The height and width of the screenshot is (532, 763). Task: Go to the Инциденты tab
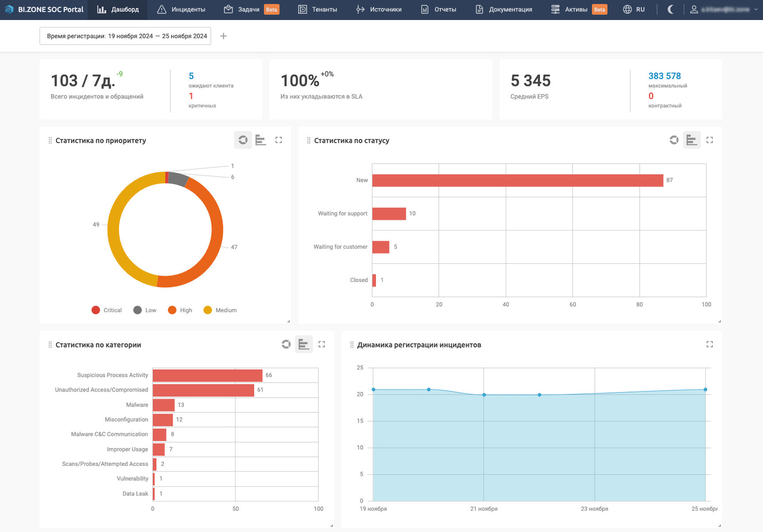(x=181, y=9)
